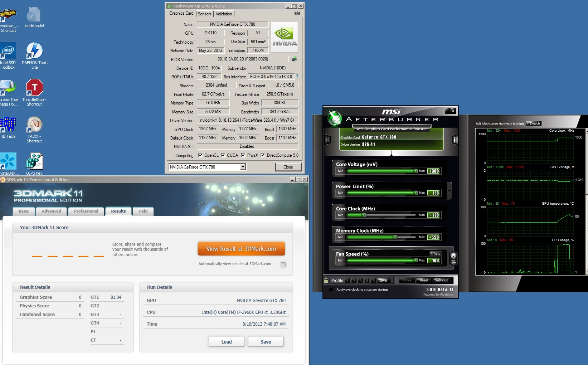
Task: Open the CrystalDisk desktop icon
Action: point(9,164)
